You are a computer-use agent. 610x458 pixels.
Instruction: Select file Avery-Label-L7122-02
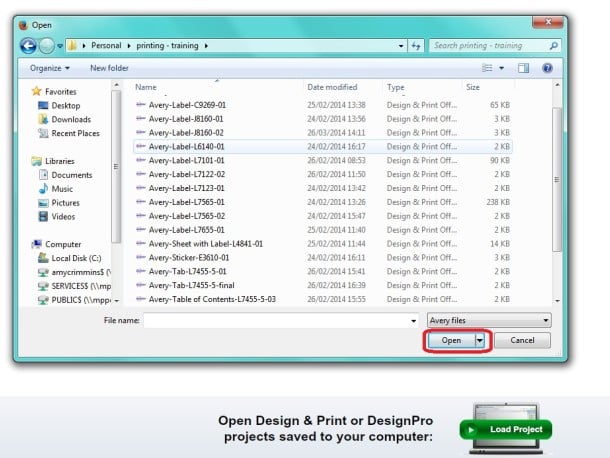coord(322,174)
